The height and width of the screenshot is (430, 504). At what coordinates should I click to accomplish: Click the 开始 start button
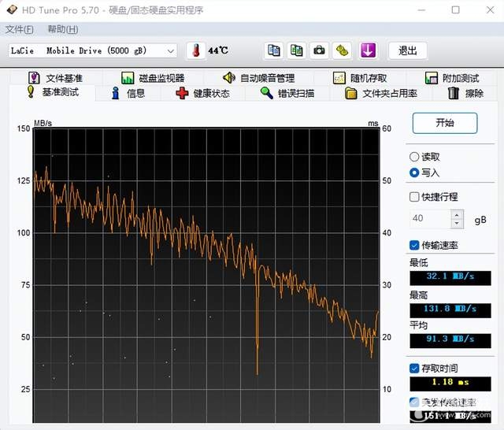coord(445,123)
